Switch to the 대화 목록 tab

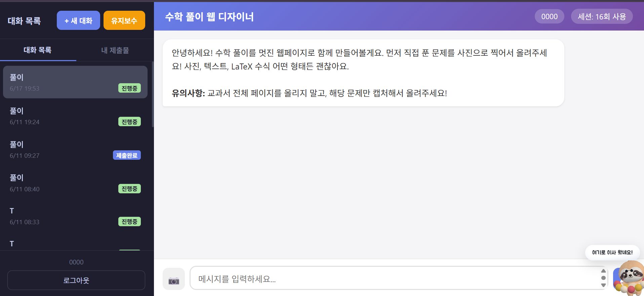coord(38,50)
